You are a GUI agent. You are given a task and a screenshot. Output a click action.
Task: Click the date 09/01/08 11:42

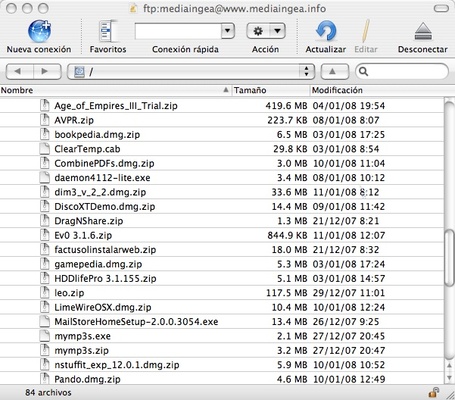point(349,206)
